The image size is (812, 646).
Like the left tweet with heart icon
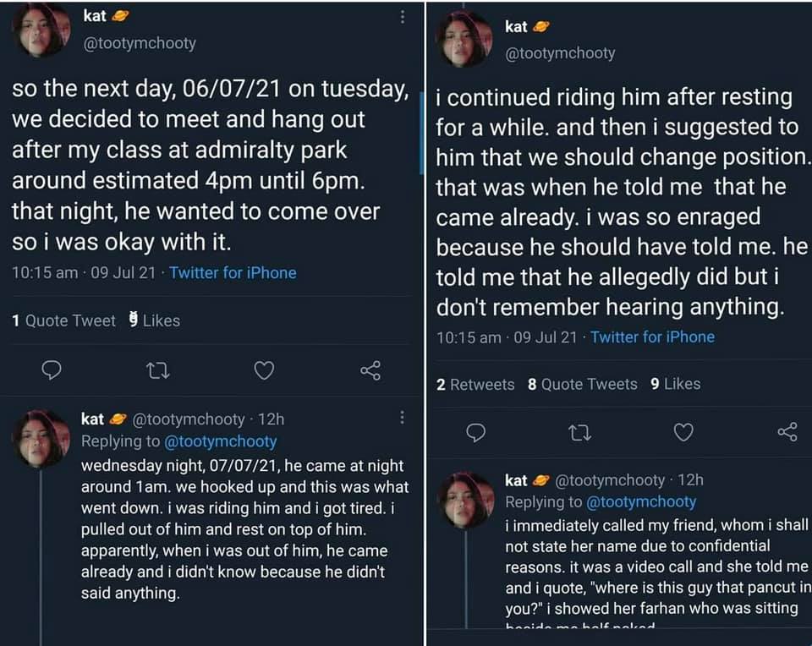click(264, 370)
